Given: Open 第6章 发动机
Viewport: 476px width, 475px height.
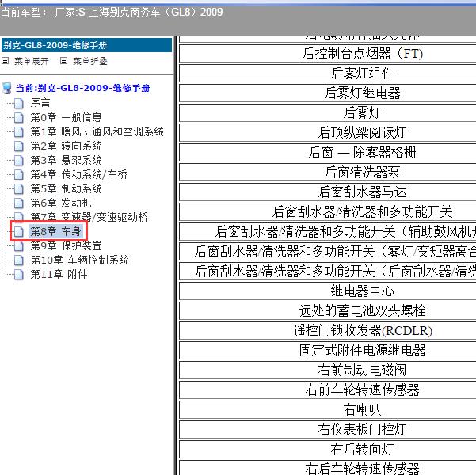Looking at the screenshot, I should (61, 203).
